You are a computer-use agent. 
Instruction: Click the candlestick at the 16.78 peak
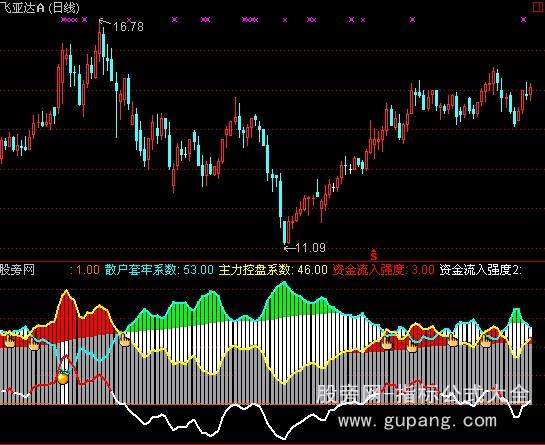pos(100,42)
